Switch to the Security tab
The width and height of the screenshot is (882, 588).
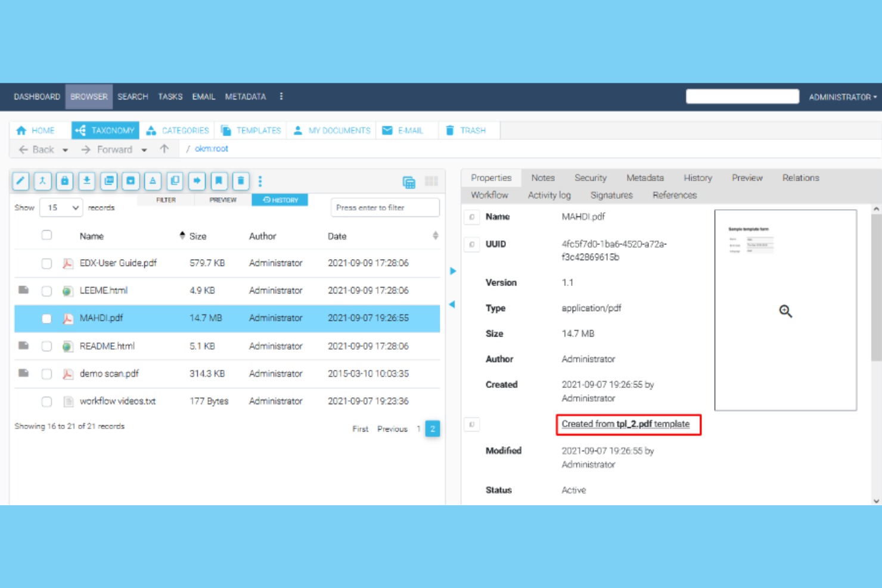coord(591,178)
